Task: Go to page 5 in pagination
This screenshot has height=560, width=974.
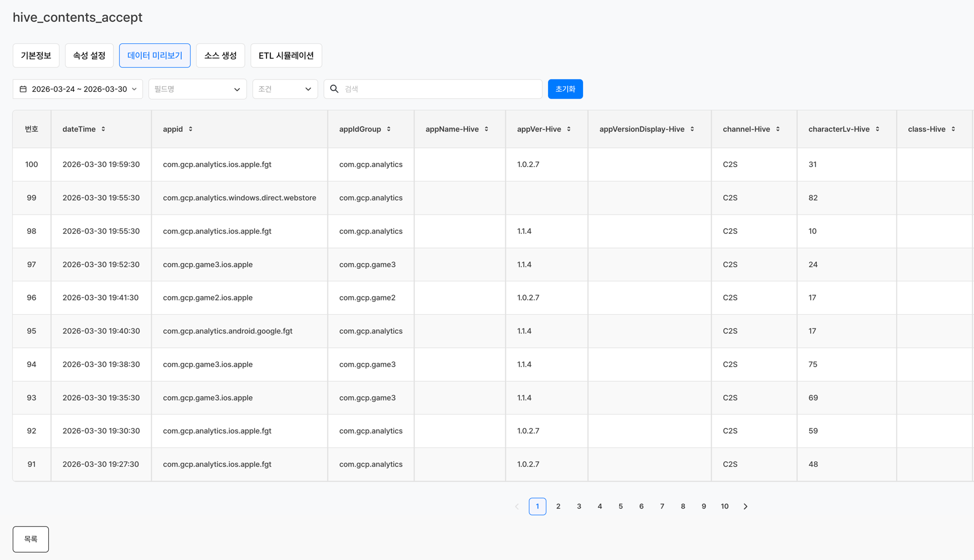Action: coord(620,506)
